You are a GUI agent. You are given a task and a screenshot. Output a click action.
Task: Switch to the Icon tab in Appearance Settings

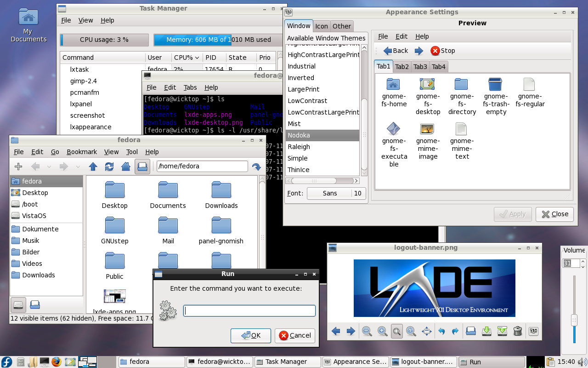pos(322,26)
